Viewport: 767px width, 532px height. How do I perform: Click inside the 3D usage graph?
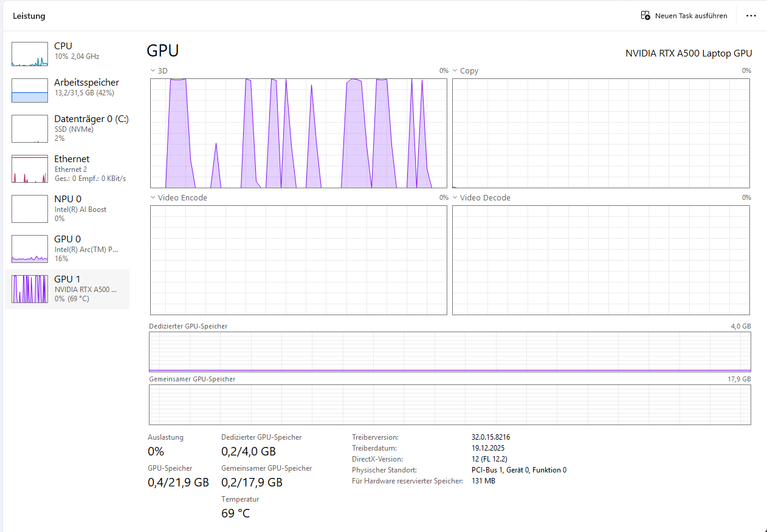298,133
